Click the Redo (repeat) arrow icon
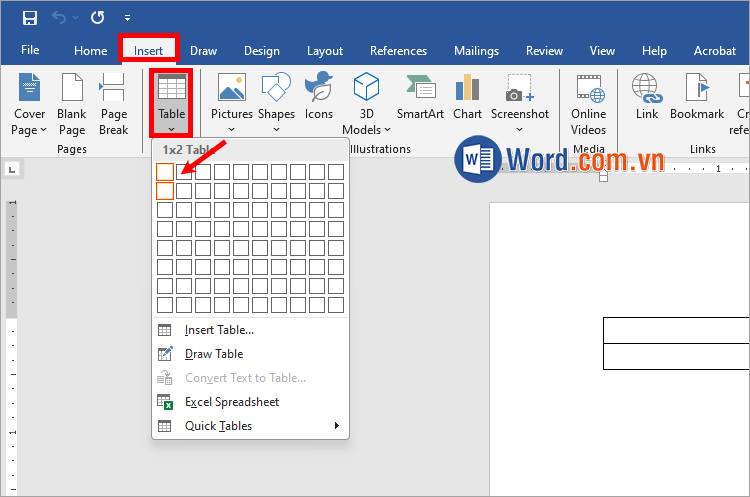The height and width of the screenshot is (497, 750). (97, 17)
